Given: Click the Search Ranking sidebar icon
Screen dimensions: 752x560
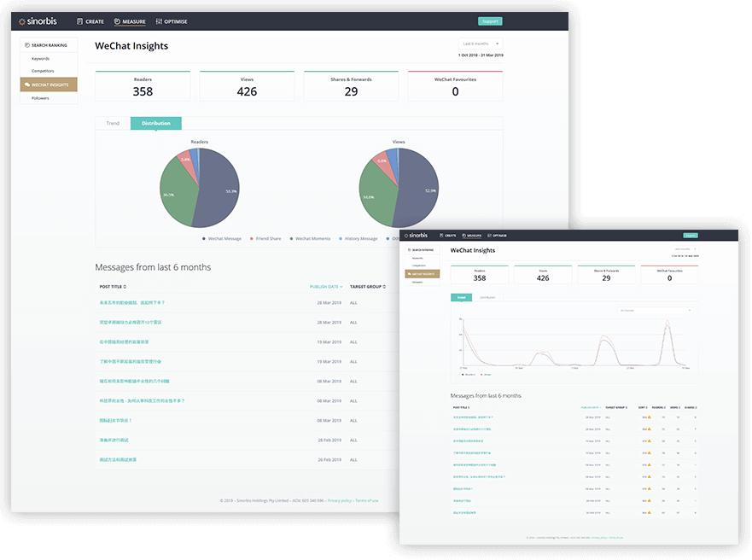Looking at the screenshot, I should [26, 44].
